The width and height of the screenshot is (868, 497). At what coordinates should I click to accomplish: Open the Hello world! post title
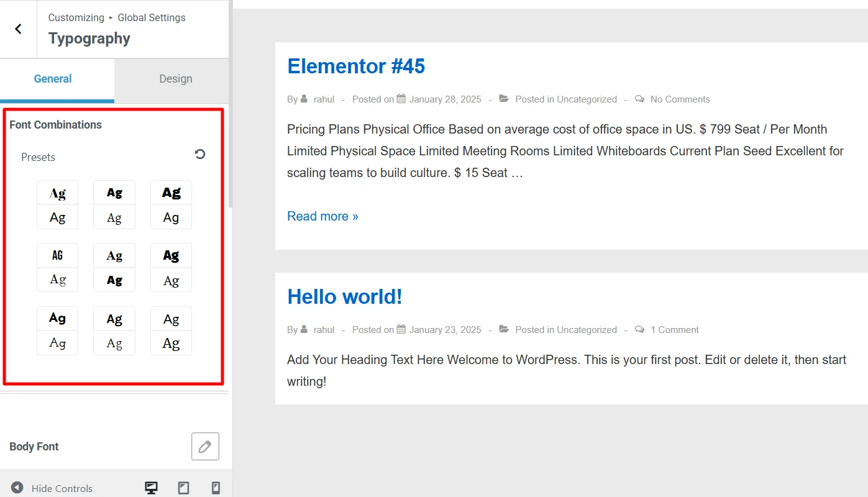(x=345, y=296)
